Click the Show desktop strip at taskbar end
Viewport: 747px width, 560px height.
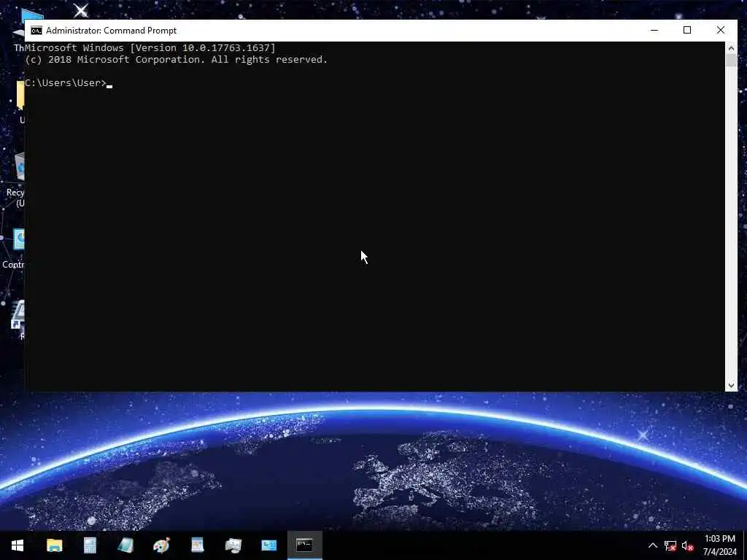pos(745,545)
